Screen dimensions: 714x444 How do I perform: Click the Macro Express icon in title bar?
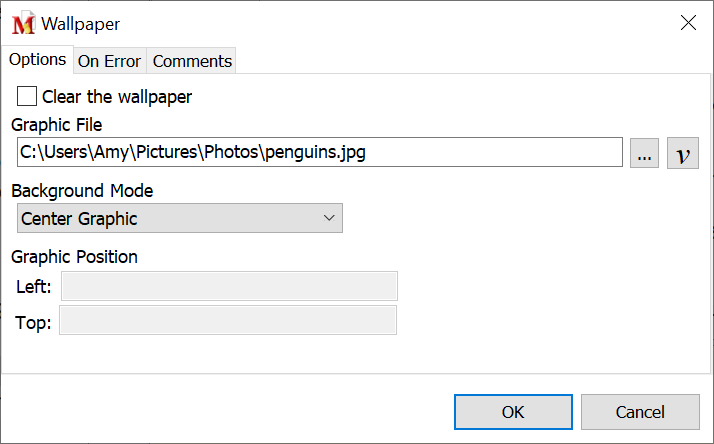[23, 23]
